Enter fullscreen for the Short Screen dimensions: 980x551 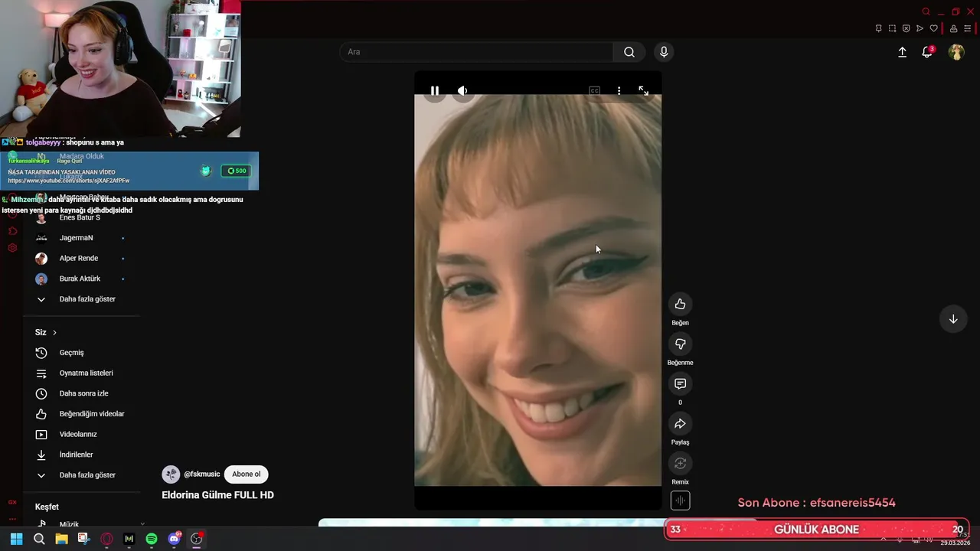643,90
